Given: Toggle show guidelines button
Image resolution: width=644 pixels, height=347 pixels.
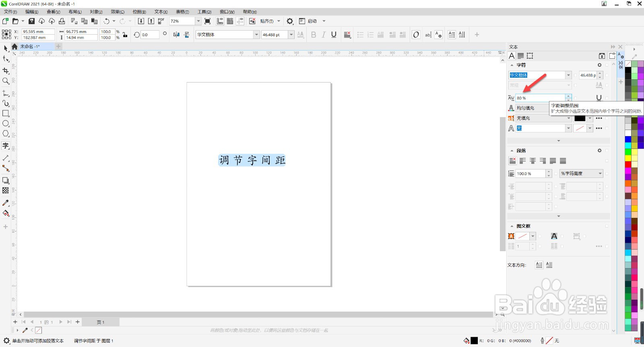Looking at the screenshot, I should click(240, 21).
